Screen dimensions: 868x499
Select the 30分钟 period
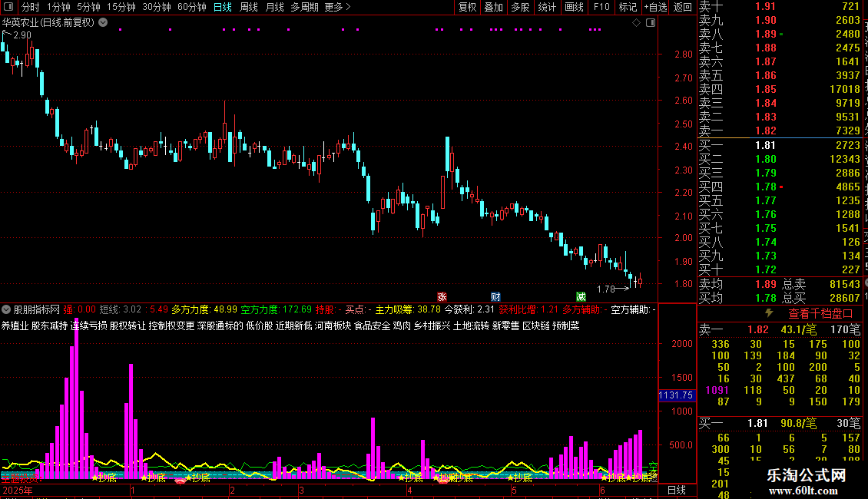tap(157, 7)
